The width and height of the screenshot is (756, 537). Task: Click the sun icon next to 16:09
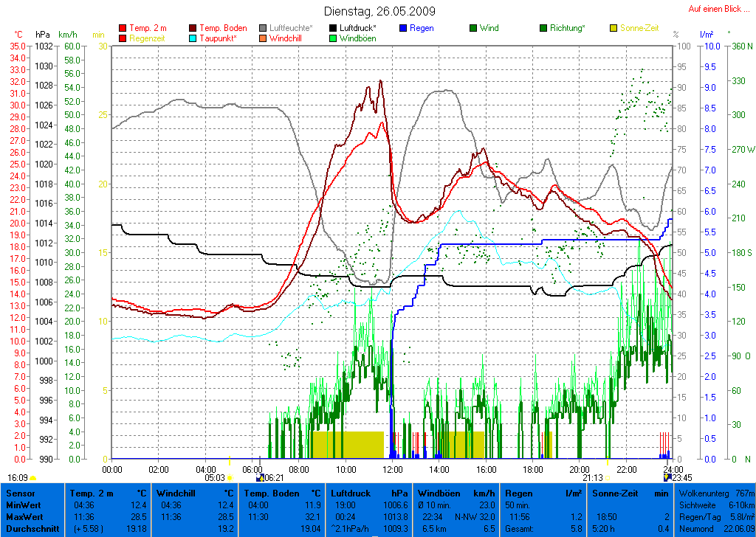coord(33,478)
